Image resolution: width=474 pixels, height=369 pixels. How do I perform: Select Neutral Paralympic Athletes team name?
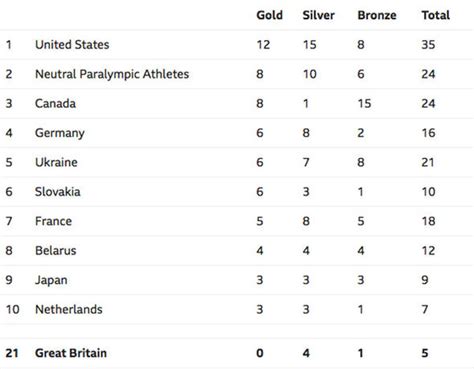click(112, 74)
